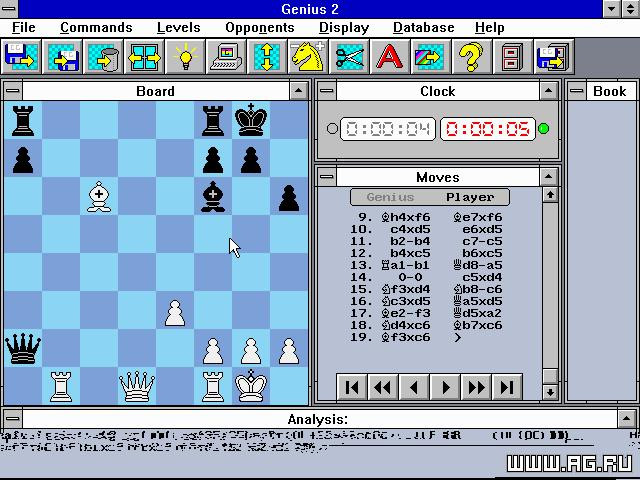Viewport: 640px width, 480px height.
Task: Select the white bishop on c6
Action: (99, 196)
